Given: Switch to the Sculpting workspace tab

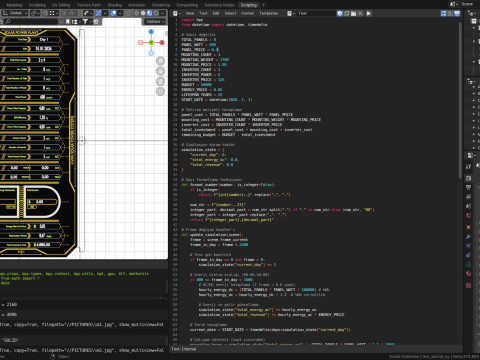Looking at the screenshot, I should point(37,5).
